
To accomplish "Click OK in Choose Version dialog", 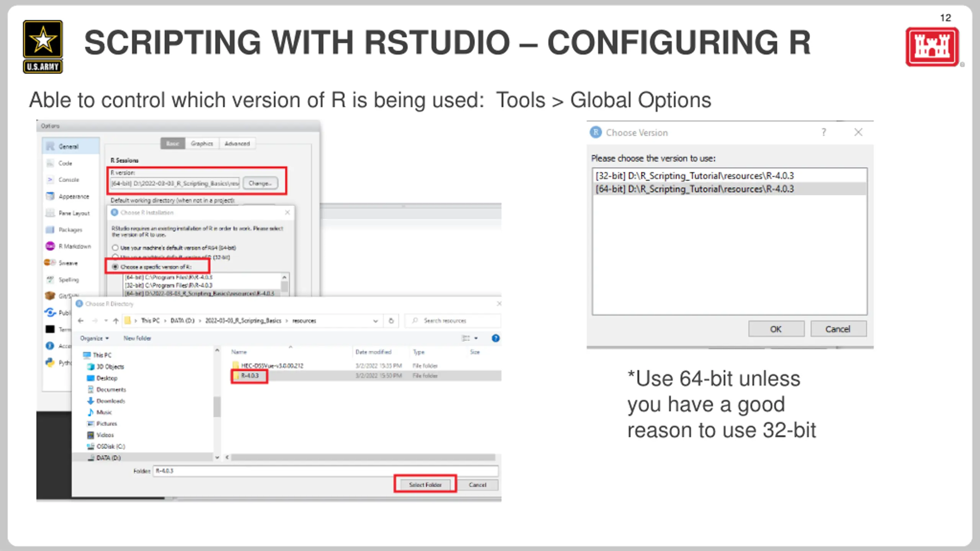I will pyautogui.click(x=776, y=329).
